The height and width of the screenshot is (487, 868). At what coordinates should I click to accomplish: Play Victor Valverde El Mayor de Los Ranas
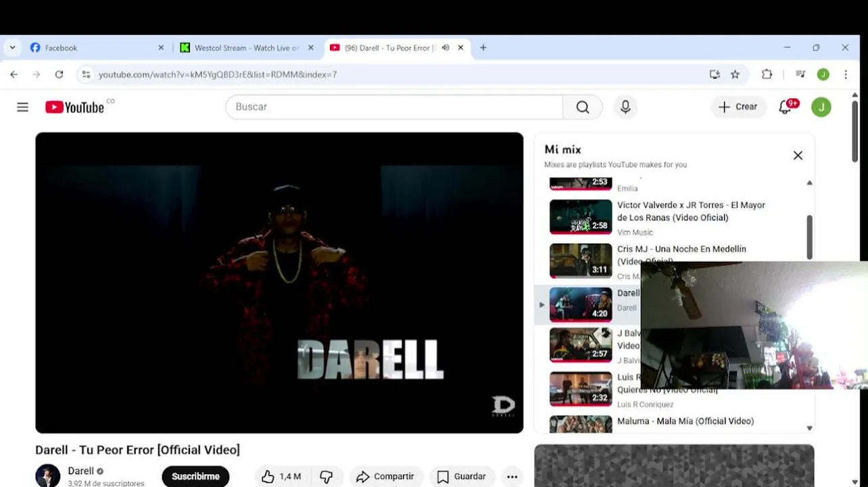[x=581, y=216]
